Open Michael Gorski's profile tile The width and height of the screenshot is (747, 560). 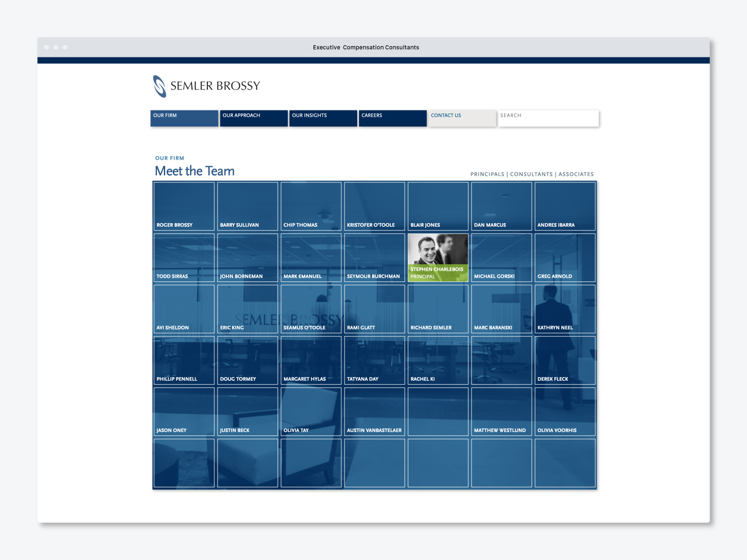coord(501,258)
